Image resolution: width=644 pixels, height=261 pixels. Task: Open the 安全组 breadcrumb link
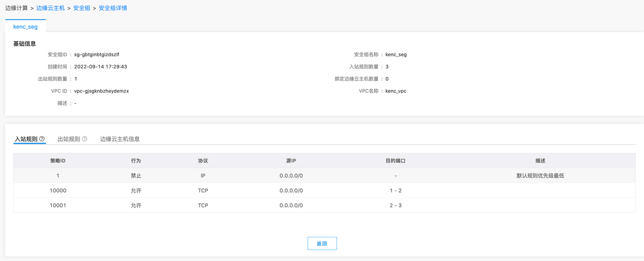[82, 8]
